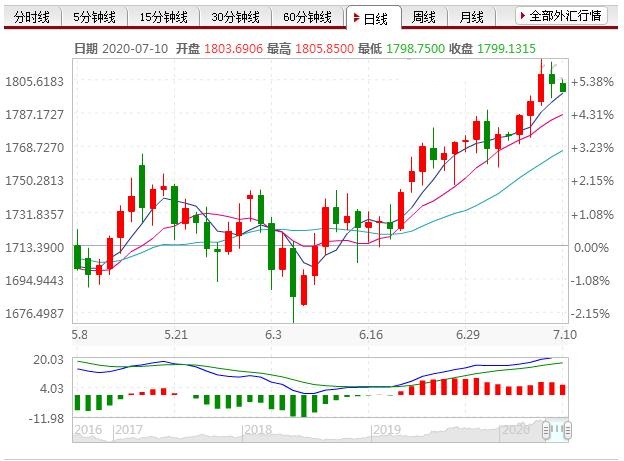Image resolution: width=624 pixels, height=461 pixels.
Task: Switch to 60分钟线 view
Action: (307, 17)
